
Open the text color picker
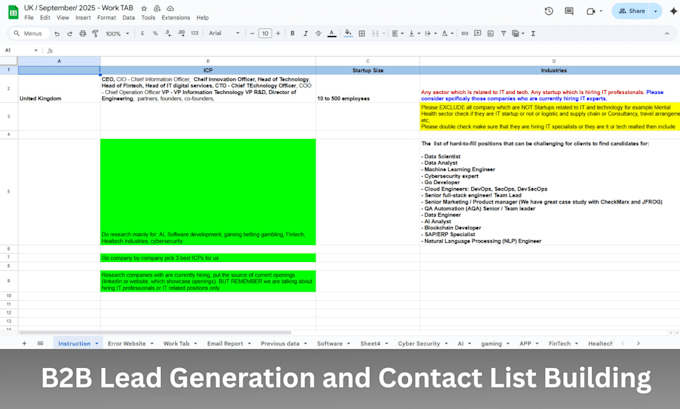point(332,33)
